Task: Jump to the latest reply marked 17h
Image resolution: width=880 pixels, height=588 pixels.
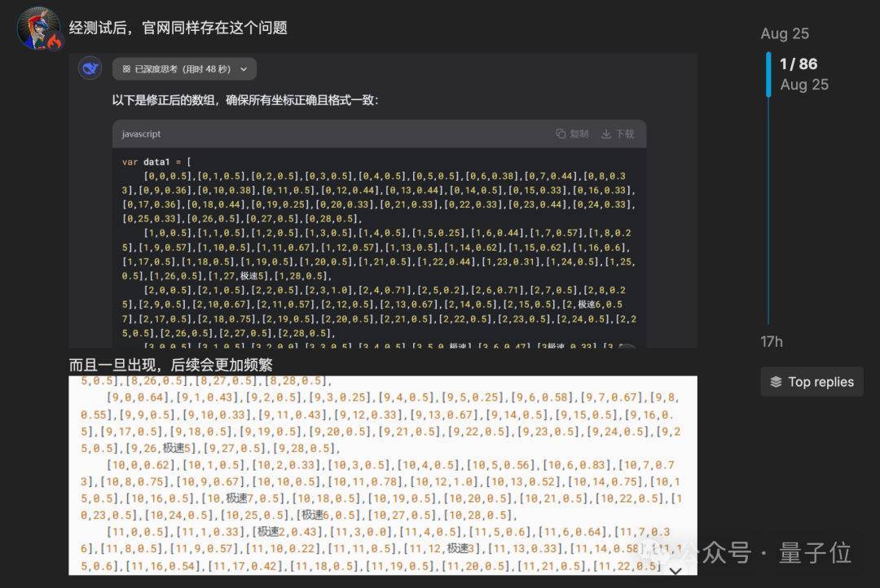Action: tap(772, 342)
